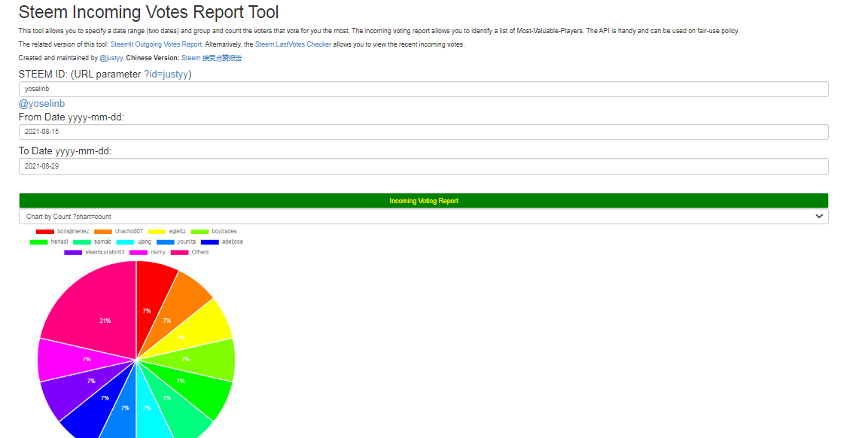The height and width of the screenshot is (438, 868).
Task: Click the legend label adeljose
Action: coord(233,242)
